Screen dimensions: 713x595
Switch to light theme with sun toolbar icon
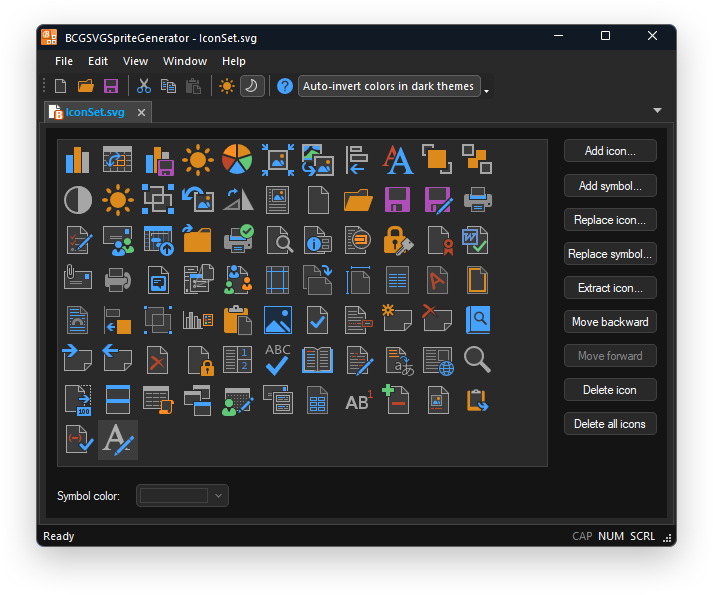226,86
